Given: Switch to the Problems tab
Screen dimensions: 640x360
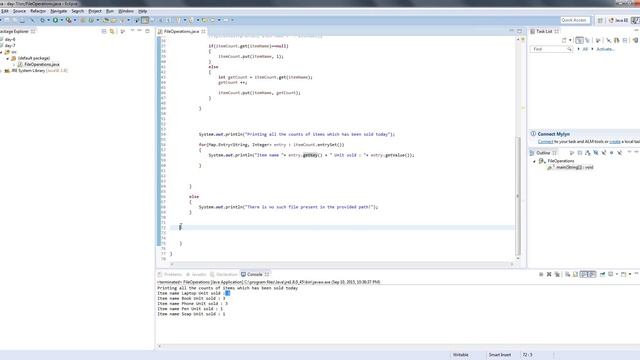Looking at the screenshot, I should [170, 275].
